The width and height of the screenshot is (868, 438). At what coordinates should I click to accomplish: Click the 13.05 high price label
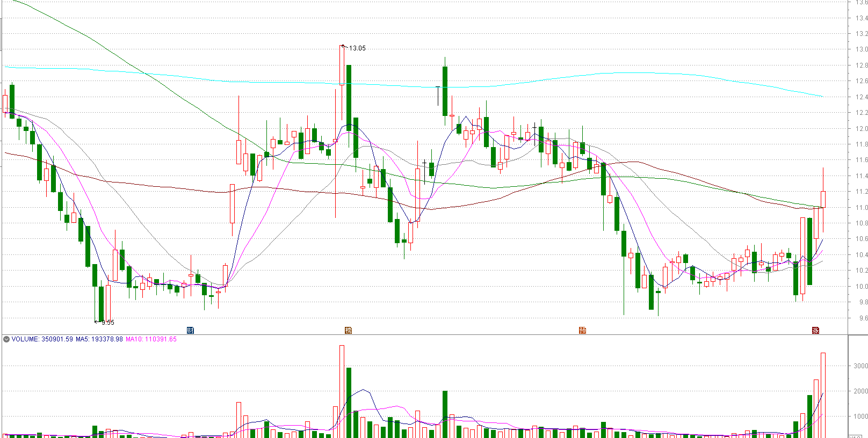(x=357, y=48)
